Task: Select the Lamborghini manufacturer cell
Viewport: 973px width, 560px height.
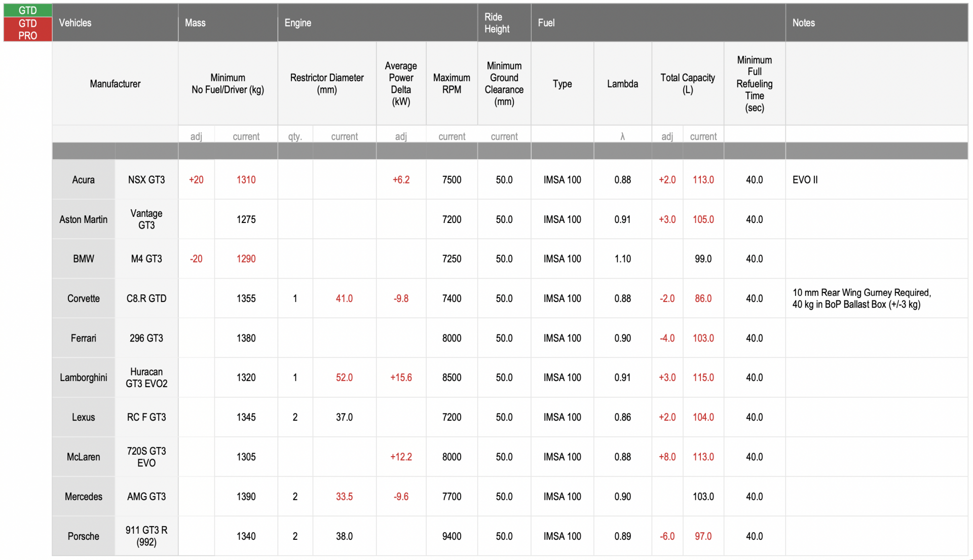Action: tap(84, 378)
